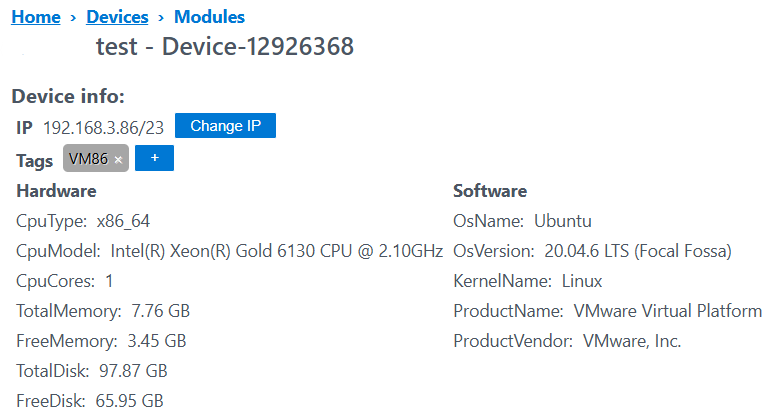This screenshot has width=775, height=417.
Task: Select the VM86 tag chip
Action: (96, 158)
